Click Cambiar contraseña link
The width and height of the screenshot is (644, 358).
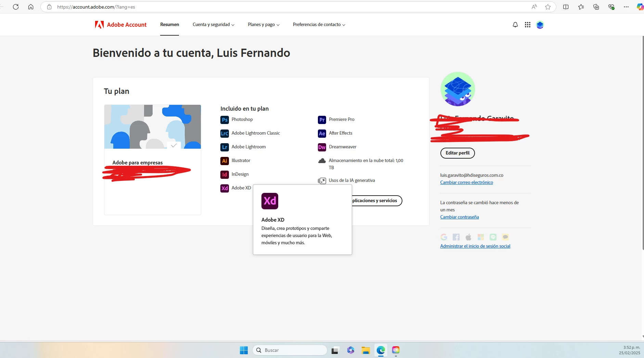pyautogui.click(x=460, y=217)
